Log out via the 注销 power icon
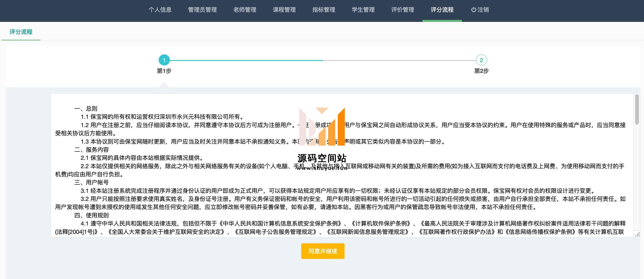Image resolution: width=644 pixels, height=279 pixels. [480, 10]
